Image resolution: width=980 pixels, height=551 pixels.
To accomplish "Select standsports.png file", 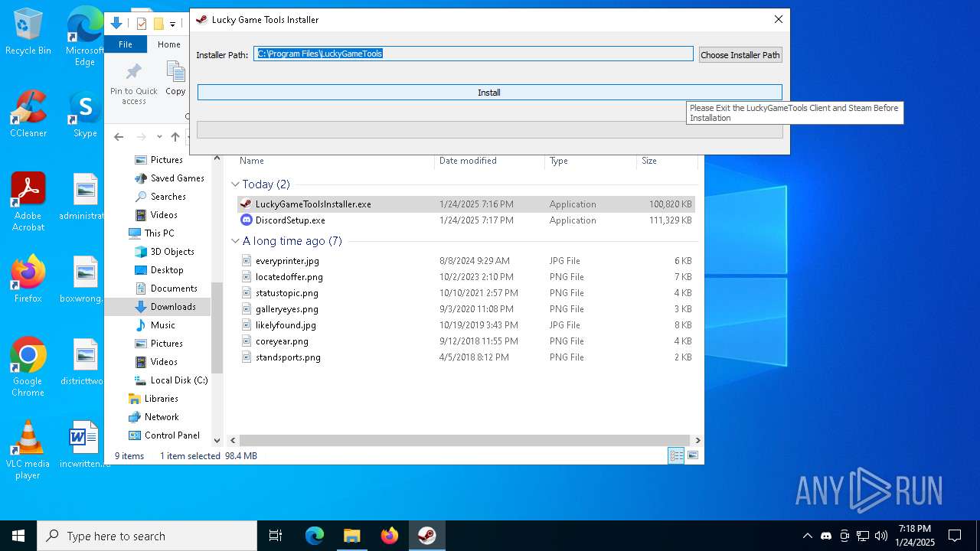I will coord(465,357).
